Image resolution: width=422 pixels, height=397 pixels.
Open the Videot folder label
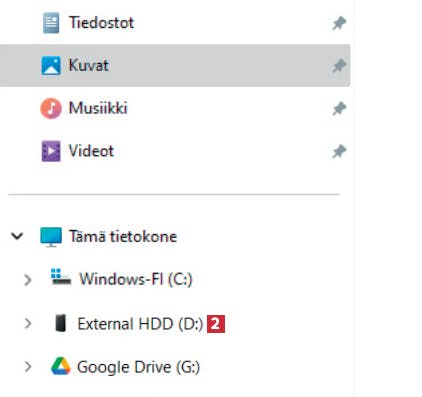[91, 151]
